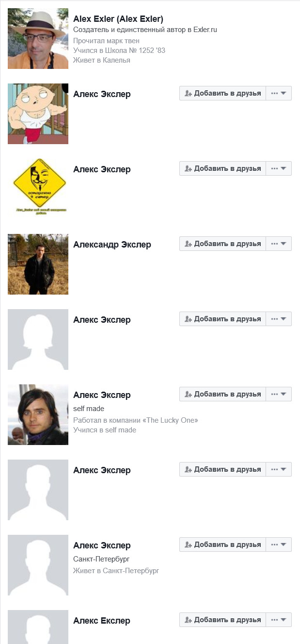
Task: Open profile photo of man in field
Action: click(38, 264)
